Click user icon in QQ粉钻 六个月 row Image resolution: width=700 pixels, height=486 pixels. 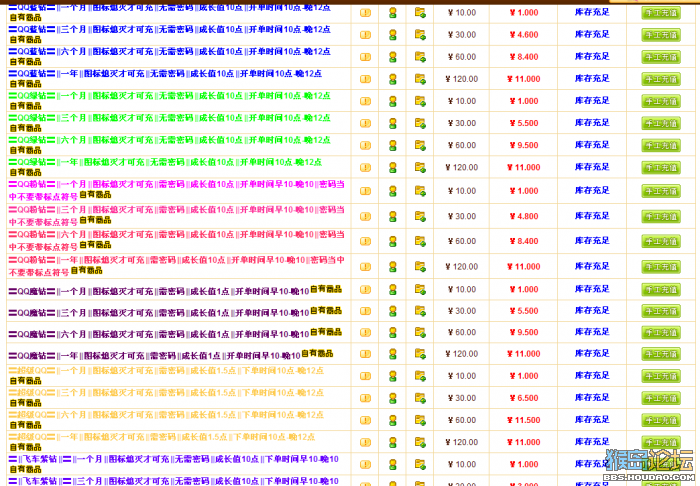click(393, 241)
